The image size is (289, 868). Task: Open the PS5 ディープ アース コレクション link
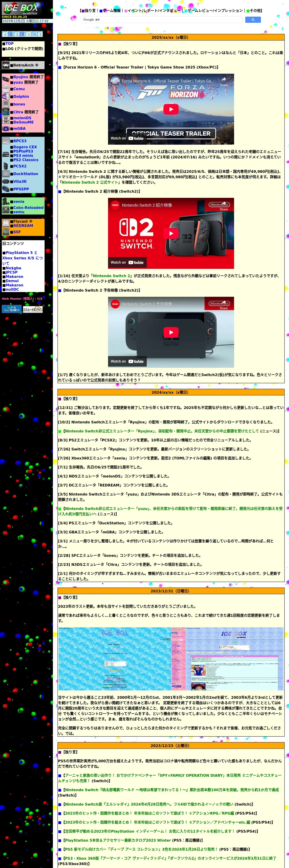(141, 850)
